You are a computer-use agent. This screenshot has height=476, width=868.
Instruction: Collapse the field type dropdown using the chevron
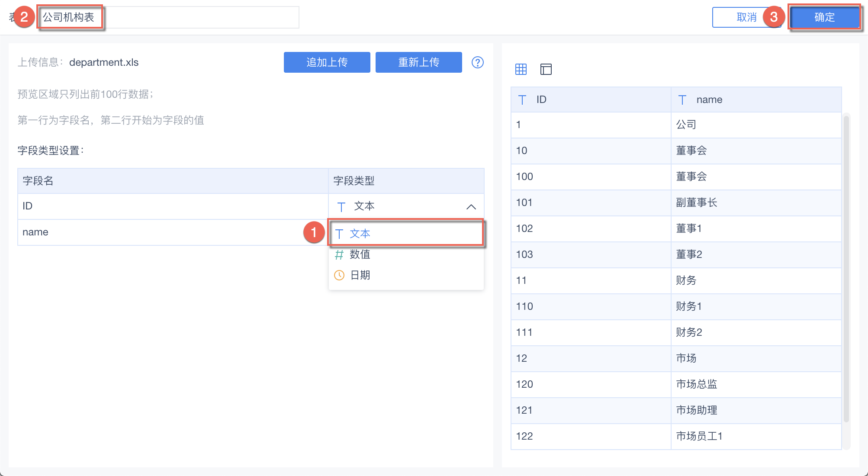[x=471, y=206]
